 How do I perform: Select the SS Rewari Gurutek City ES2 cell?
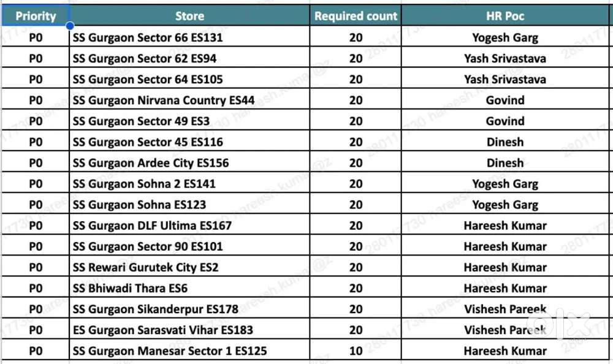click(x=145, y=267)
